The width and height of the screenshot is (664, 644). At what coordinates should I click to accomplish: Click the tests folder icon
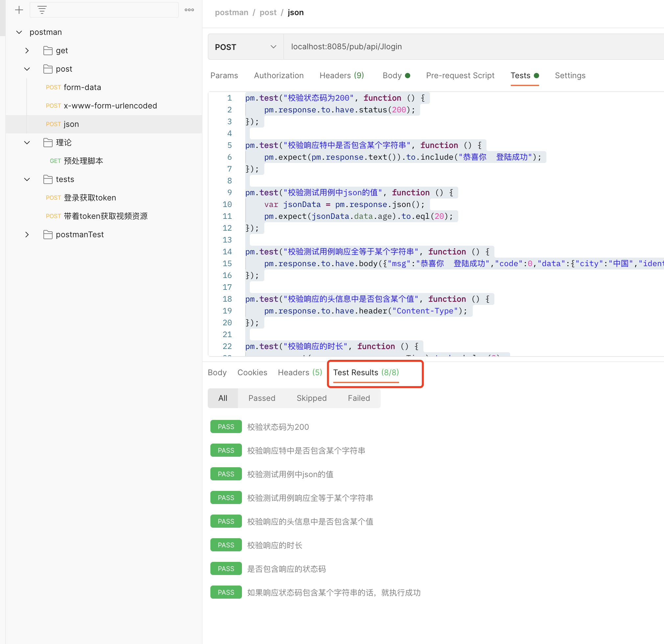coord(48,179)
